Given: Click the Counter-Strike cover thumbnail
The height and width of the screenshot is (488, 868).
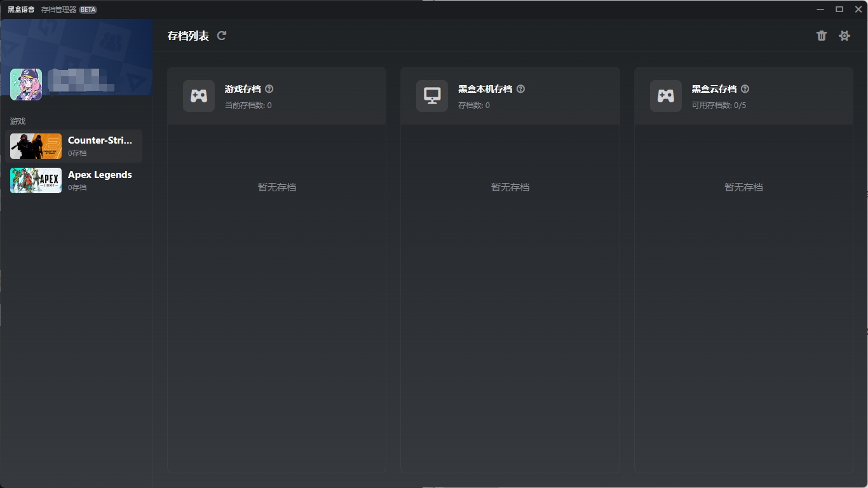Looking at the screenshot, I should 36,146.
